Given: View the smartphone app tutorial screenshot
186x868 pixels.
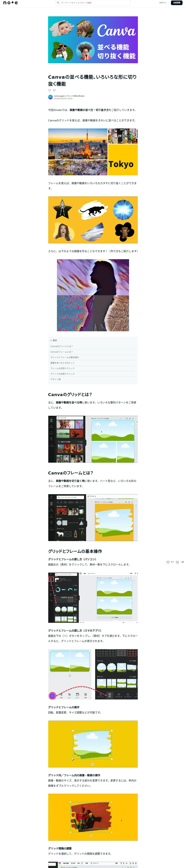Looking at the screenshot, I should point(93,674).
